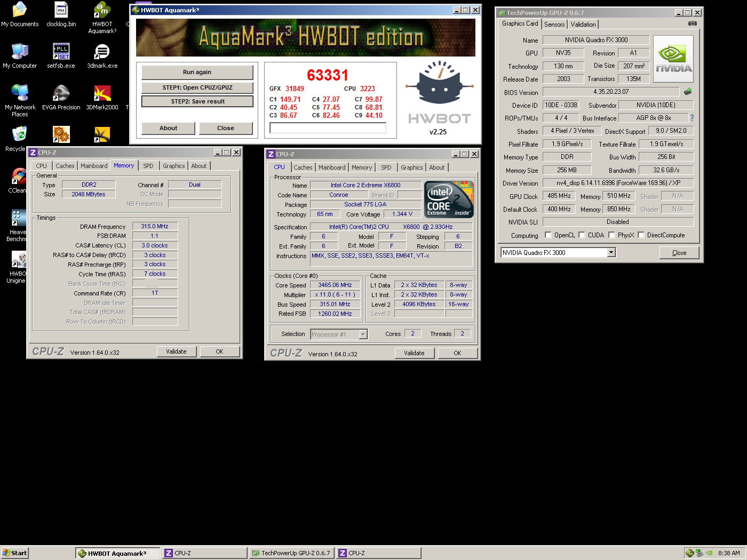Enable the CUDA checkbox in GPU-Z
747x560 pixels.
pyautogui.click(x=582, y=235)
